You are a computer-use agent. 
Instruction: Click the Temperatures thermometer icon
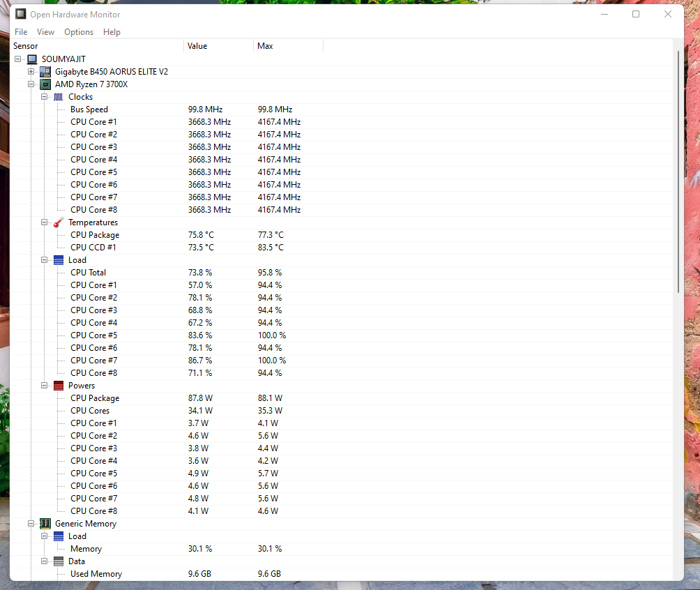(x=59, y=222)
